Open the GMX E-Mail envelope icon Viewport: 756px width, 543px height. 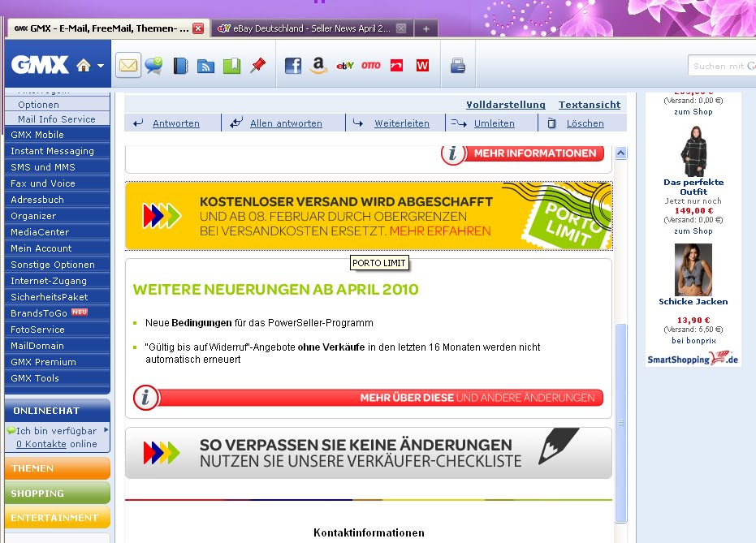click(128, 65)
